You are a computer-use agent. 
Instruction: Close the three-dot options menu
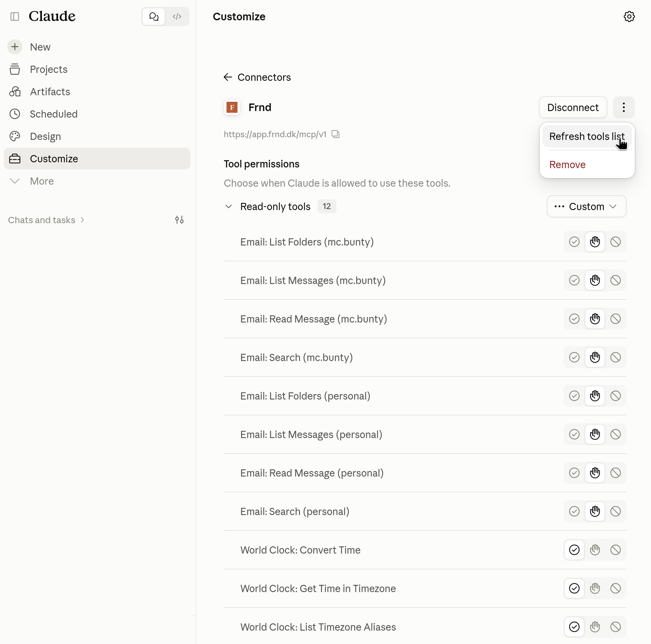(x=624, y=107)
